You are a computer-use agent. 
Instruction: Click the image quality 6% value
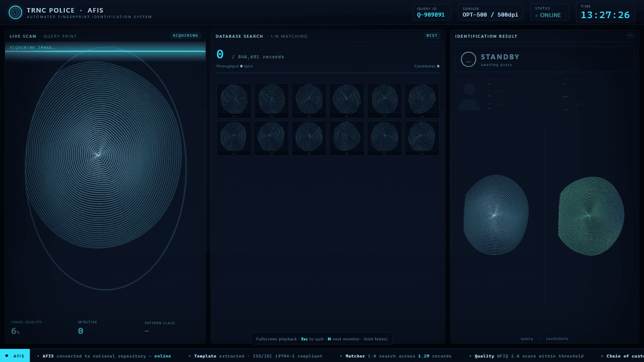point(16,331)
